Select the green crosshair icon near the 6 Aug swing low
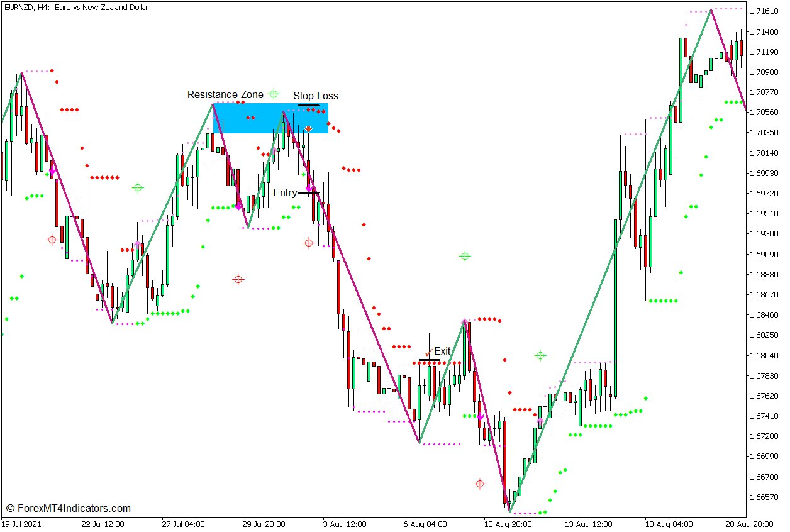Image resolution: width=790 pixels, height=532 pixels. [464, 255]
